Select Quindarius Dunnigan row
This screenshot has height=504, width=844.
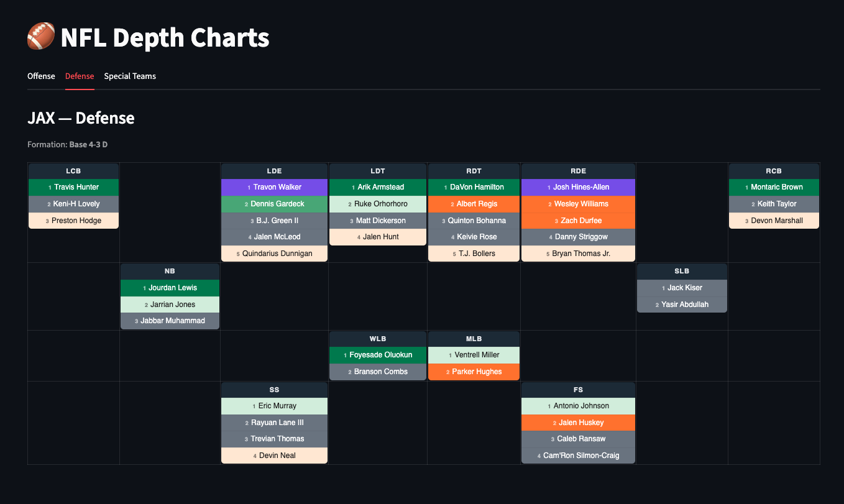[274, 254]
